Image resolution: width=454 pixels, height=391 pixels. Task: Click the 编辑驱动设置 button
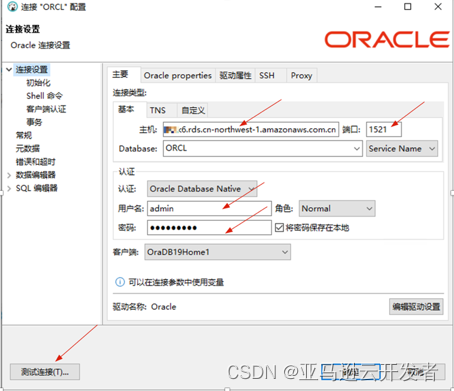[x=416, y=306]
